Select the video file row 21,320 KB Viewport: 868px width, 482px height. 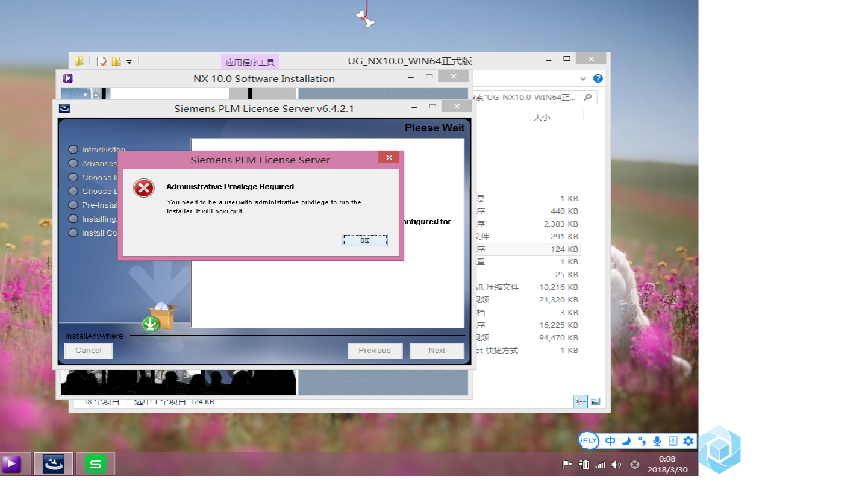(528, 300)
